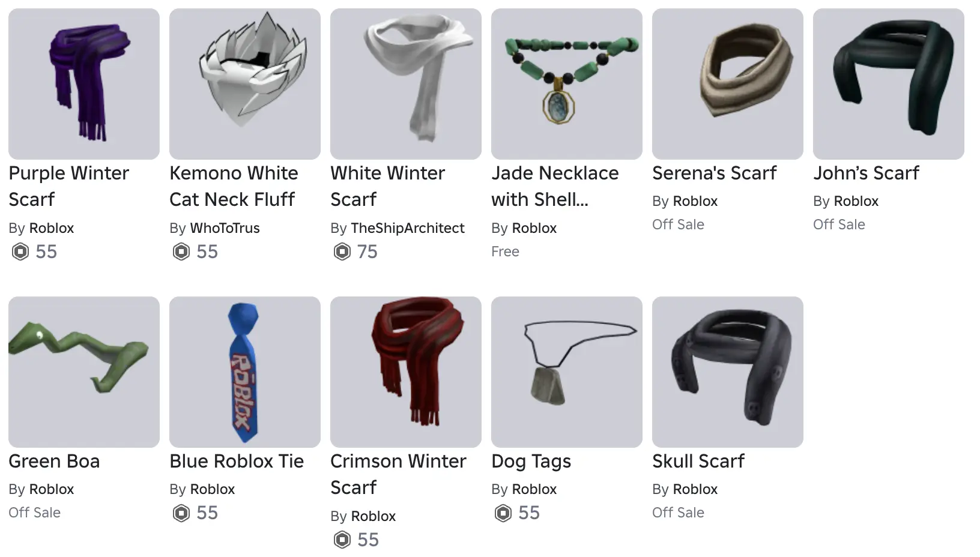Click the Robux icon under White Winter Scarf
This screenshot has width=980, height=557.
(342, 251)
